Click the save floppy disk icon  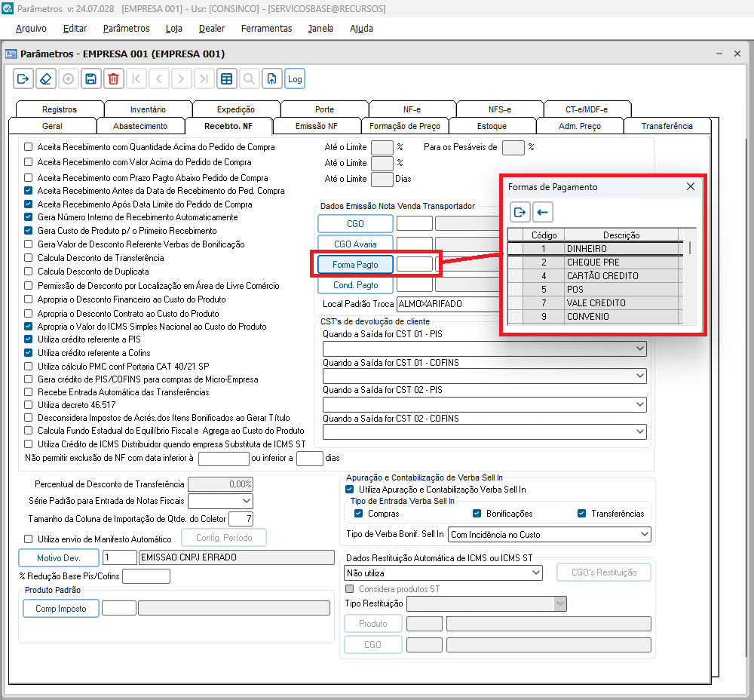coord(91,79)
